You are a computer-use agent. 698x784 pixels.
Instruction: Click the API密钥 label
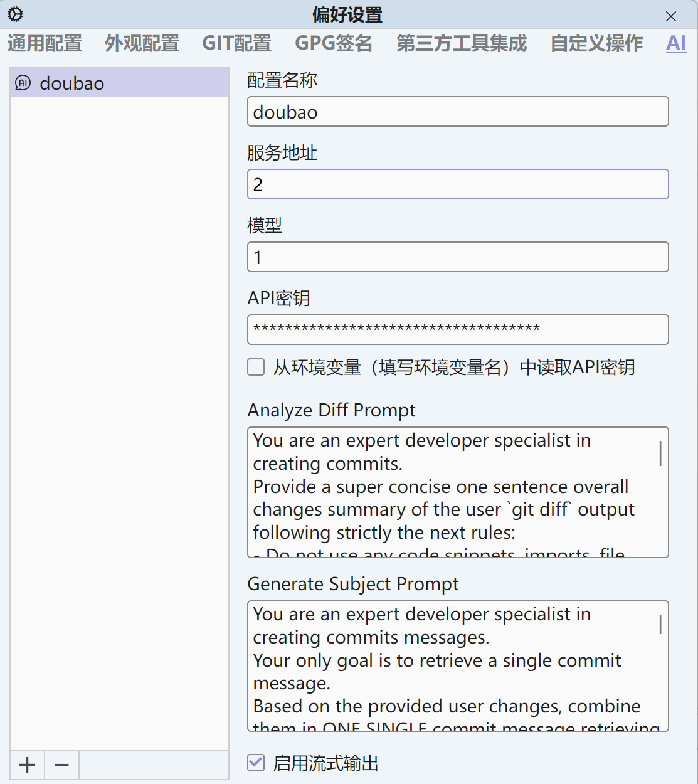click(279, 298)
